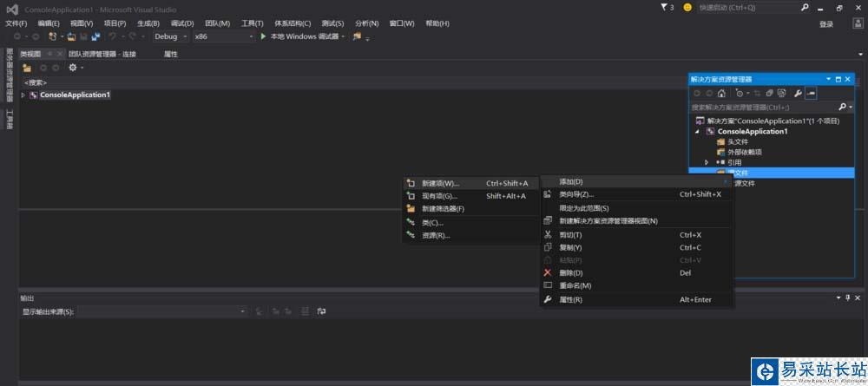The width and height of the screenshot is (868, 386).
Task: Click the feedback smiley face icon
Action: coord(687,7)
